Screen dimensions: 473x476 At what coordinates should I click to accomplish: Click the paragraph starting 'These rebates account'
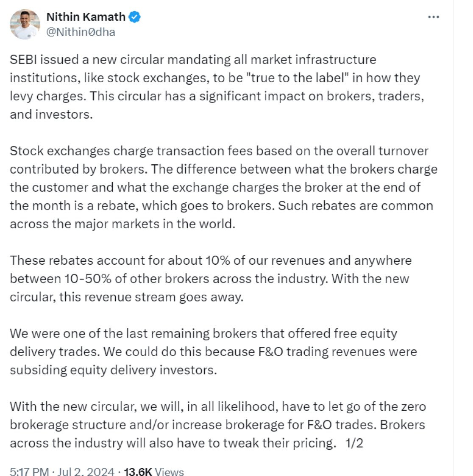(211, 279)
